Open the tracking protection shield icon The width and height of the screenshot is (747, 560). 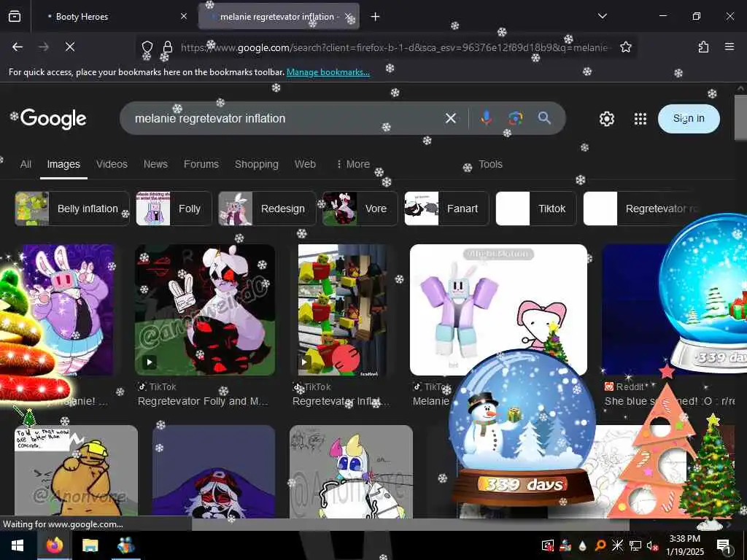point(147,47)
